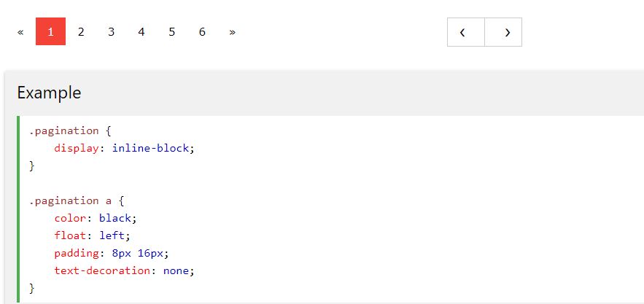
Task: Go to page 6 in pagination
Action: pyautogui.click(x=202, y=31)
